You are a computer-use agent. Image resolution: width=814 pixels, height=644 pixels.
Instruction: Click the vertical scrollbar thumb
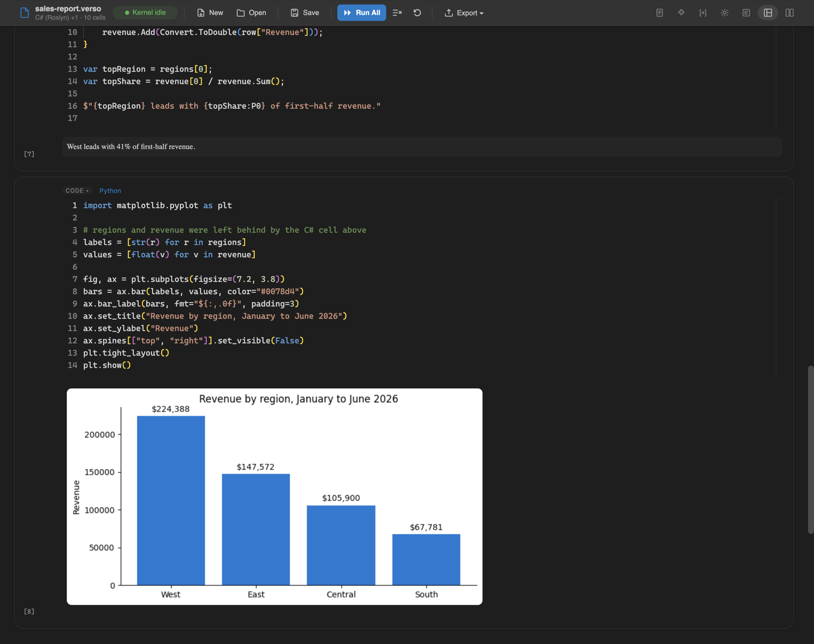810,449
